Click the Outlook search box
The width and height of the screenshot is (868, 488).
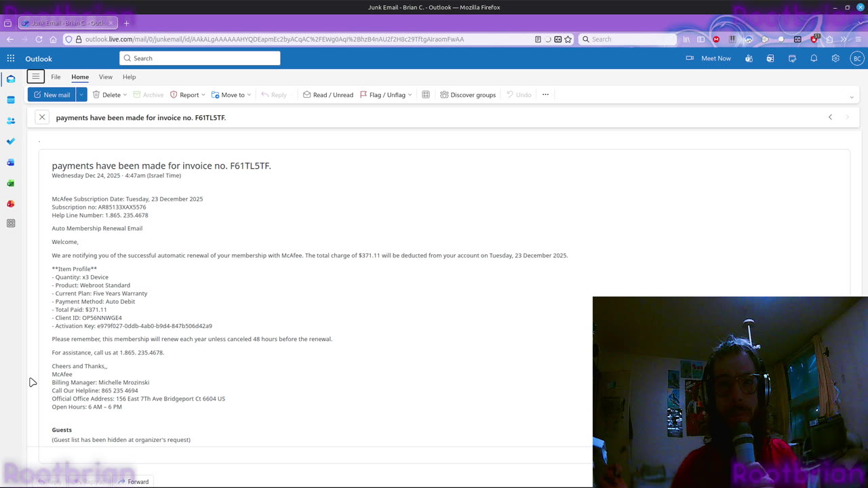200,58
